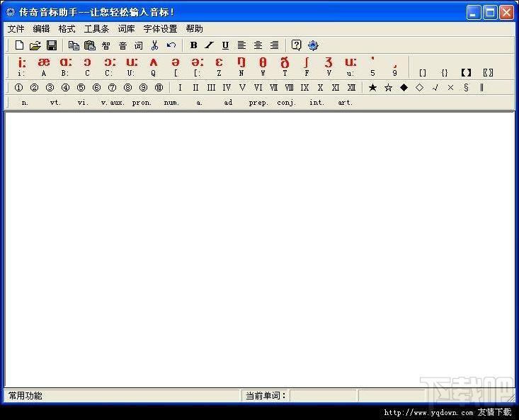Click the copy icon in toolbar

pyautogui.click(x=74, y=45)
